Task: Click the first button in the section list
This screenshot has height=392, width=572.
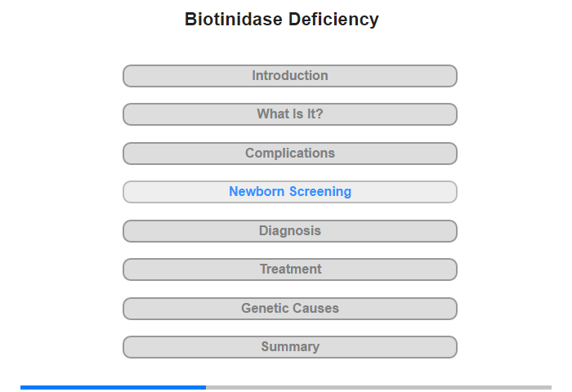Action: (x=290, y=76)
